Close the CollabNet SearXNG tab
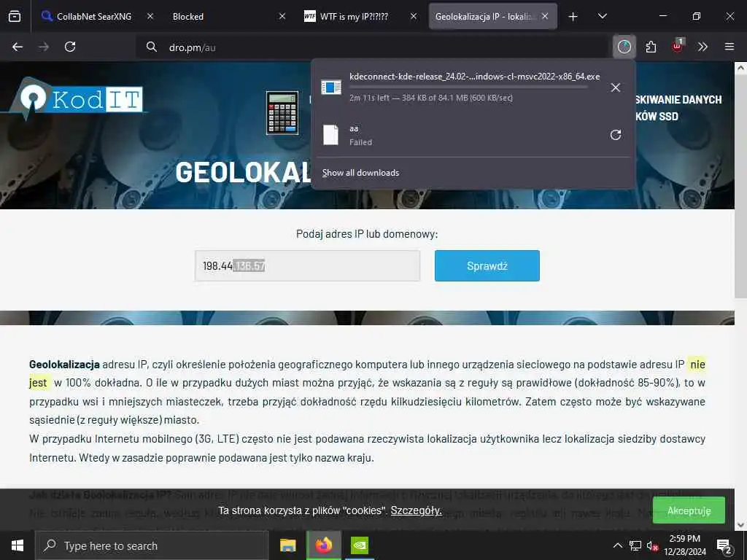Image resolution: width=747 pixels, height=560 pixels. [x=150, y=16]
